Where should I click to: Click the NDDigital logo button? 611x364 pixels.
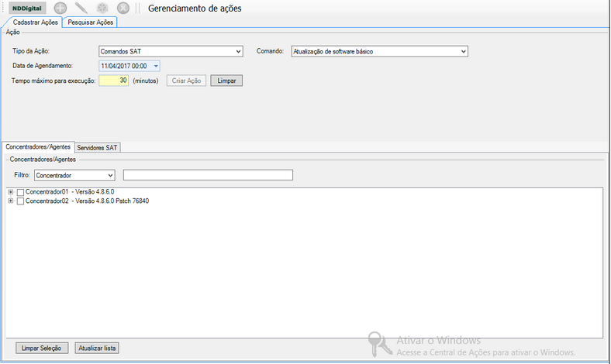point(27,9)
